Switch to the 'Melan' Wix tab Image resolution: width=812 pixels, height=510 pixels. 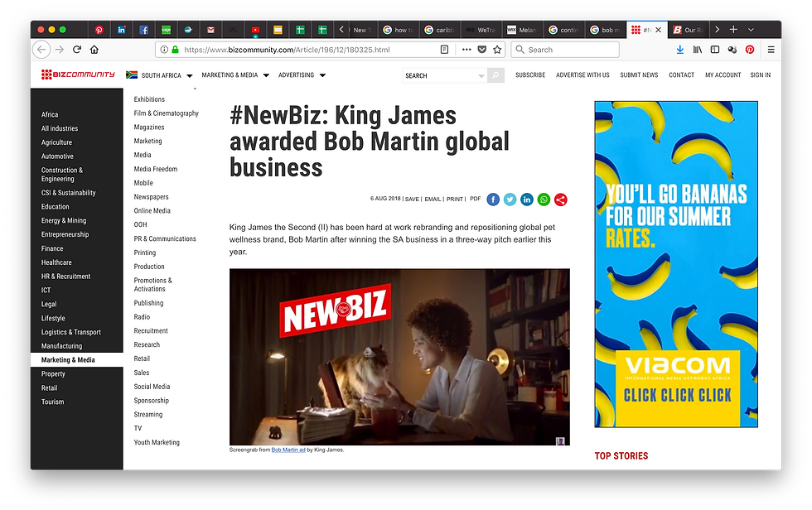pos(523,30)
